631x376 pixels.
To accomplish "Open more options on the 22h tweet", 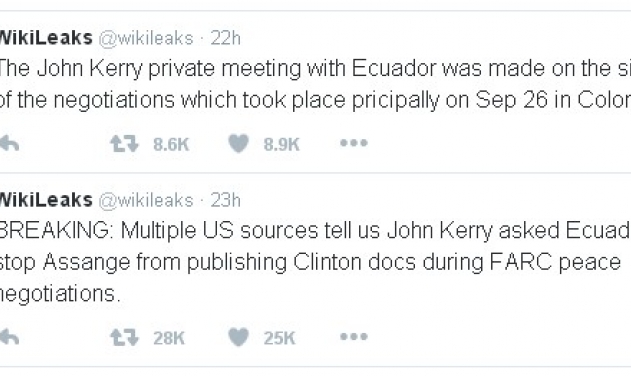I will (354, 143).
